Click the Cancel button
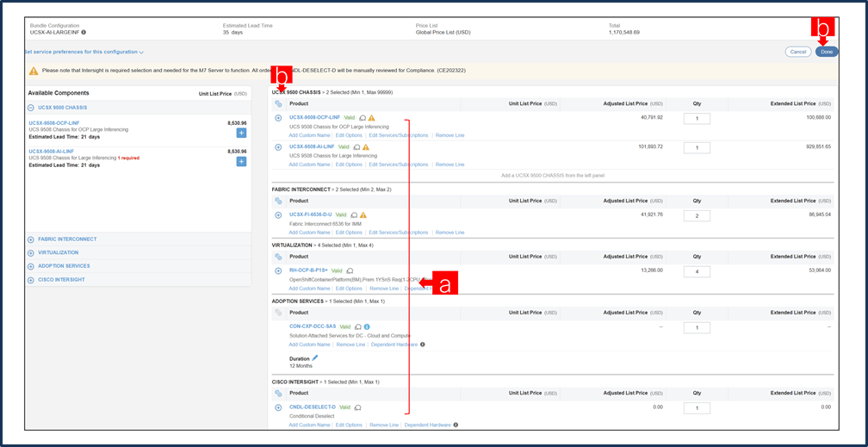Image resolution: width=868 pixels, height=447 pixels. [x=797, y=52]
